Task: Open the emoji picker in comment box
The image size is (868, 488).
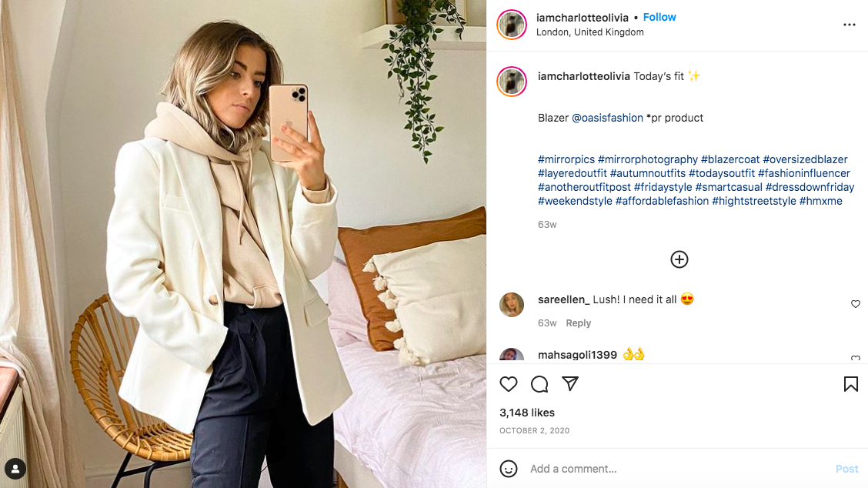Action: click(509, 469)
